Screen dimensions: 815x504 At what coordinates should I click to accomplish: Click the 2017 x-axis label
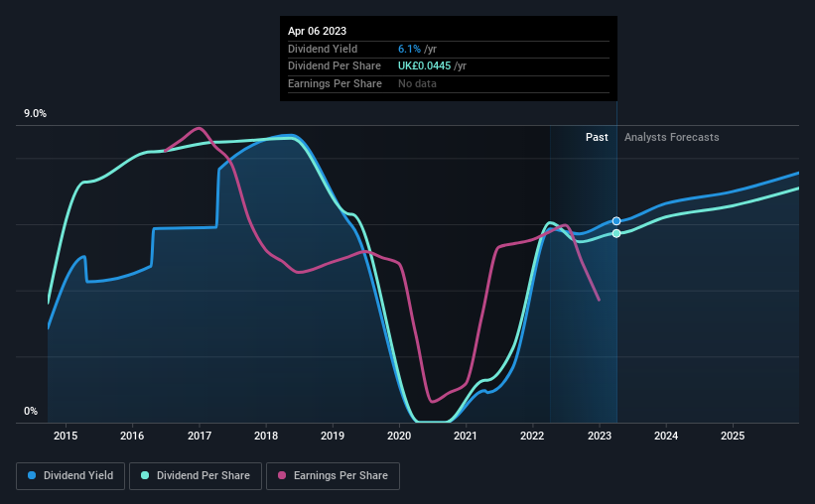(x=200, y=436)
